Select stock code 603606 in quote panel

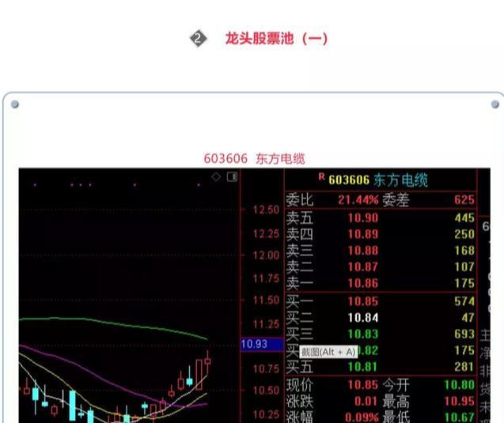(x=349, y=180)
